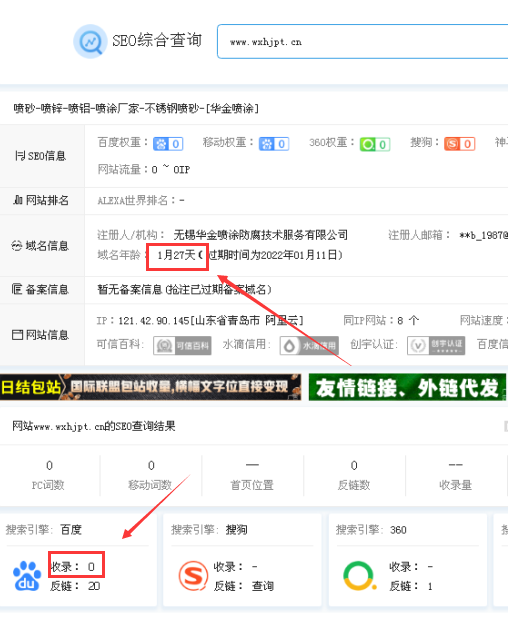
Task: Click the orange 搜狗 weight badge
Action: (460, 144)
